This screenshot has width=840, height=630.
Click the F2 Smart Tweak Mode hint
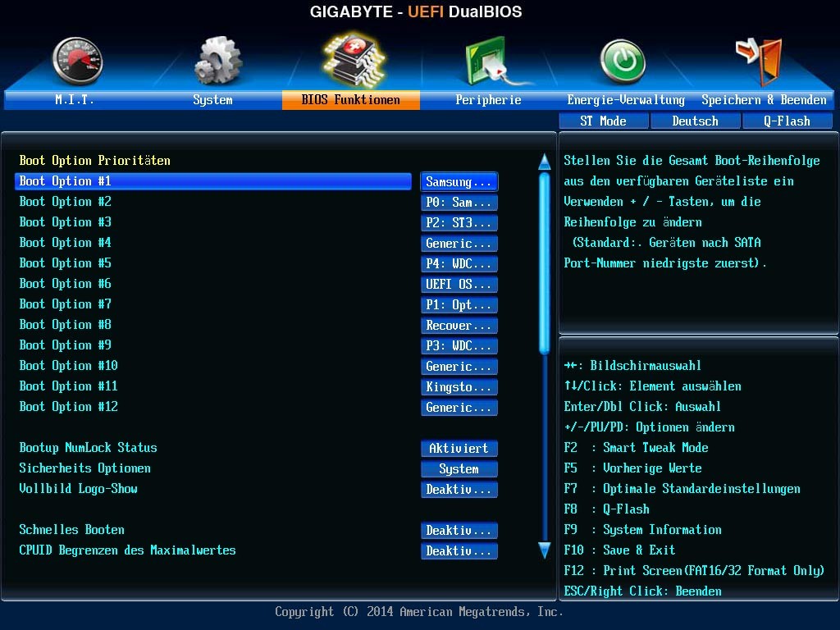(x=636, y=448)
